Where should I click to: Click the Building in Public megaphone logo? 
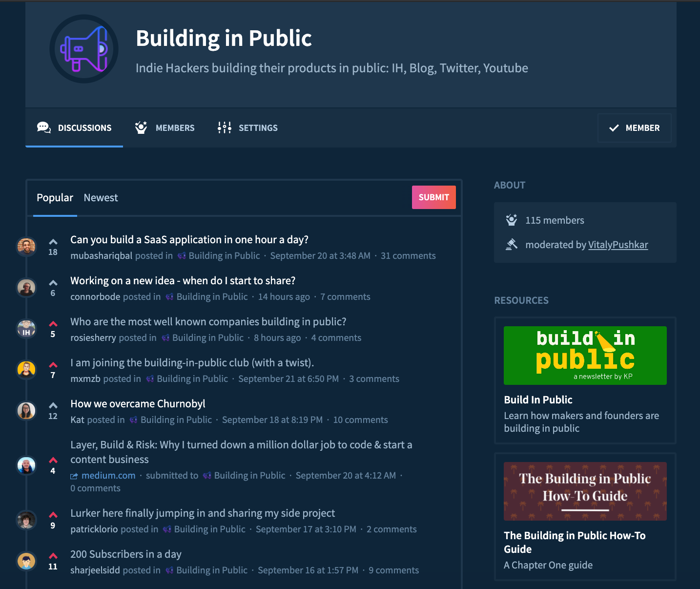(x=84, y=49)
